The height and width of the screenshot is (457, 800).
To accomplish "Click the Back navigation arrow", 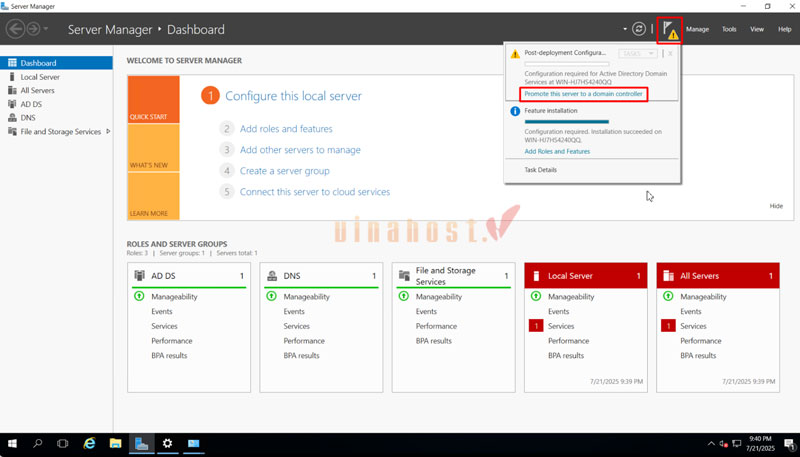I will [16, 29].
